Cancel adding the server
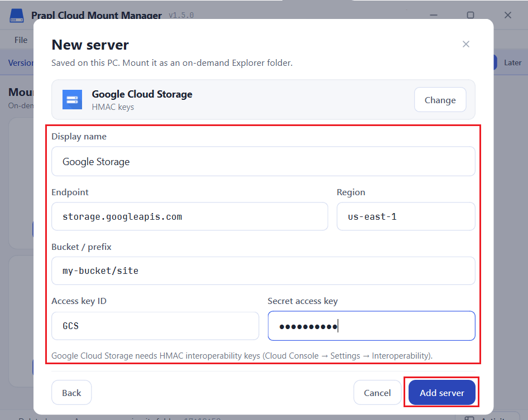528x420 pixels. 377,393
